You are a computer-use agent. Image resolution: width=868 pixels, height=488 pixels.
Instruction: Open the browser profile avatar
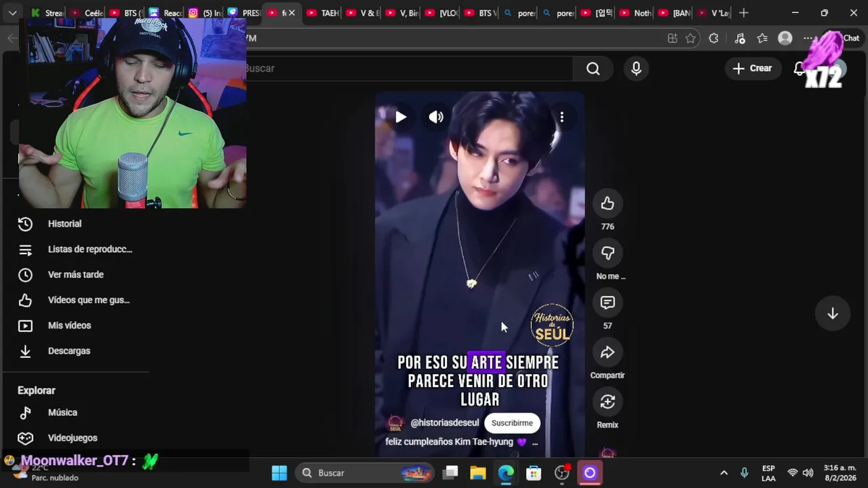(x=785, y=39)
